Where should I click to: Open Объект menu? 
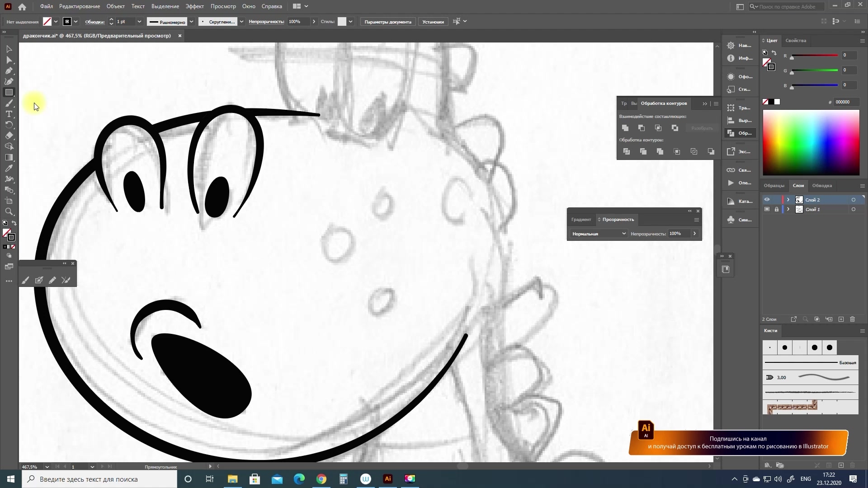click(x=115, y=6)
